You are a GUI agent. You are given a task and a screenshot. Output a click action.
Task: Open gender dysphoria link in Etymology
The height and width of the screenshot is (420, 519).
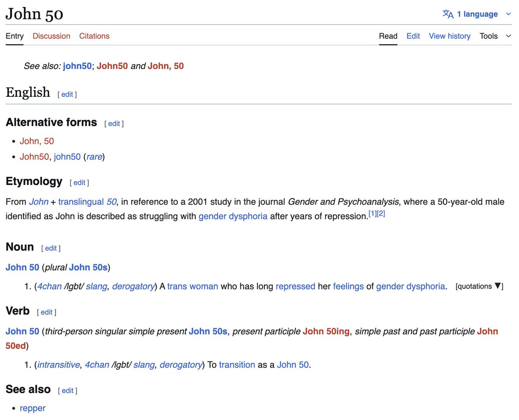(233, 216)
